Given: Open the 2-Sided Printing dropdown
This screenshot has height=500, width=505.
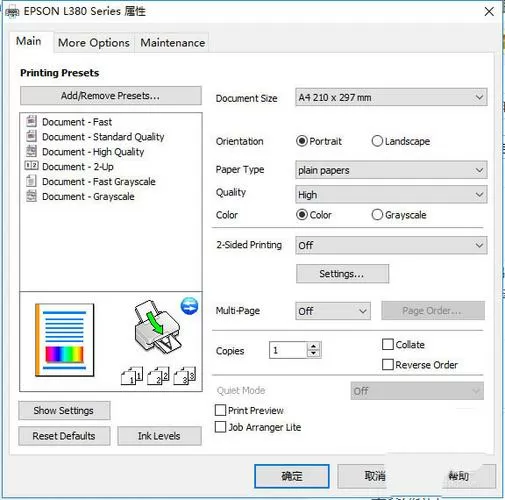Looking at the screenshot, I should 391,245.
